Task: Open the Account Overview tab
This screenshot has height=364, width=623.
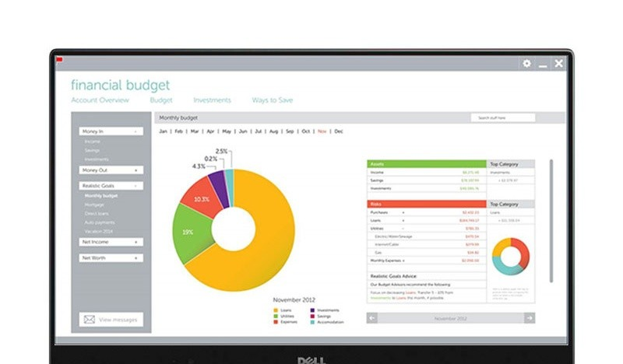Action: pyautogui.click(x=100, y=100)
